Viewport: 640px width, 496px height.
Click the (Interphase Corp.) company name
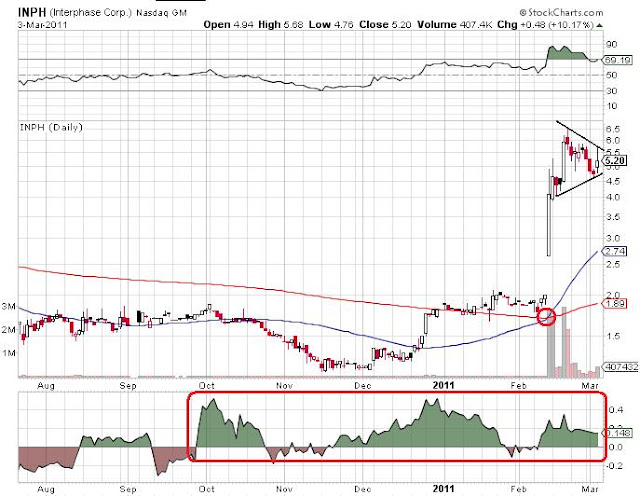[91, 12]
